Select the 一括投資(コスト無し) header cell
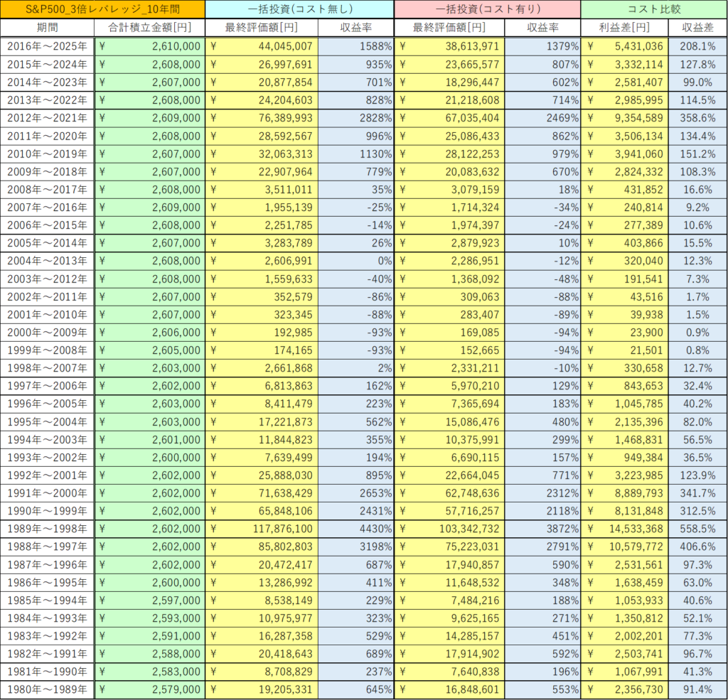 pyautogui.click(x=299, y=9)
